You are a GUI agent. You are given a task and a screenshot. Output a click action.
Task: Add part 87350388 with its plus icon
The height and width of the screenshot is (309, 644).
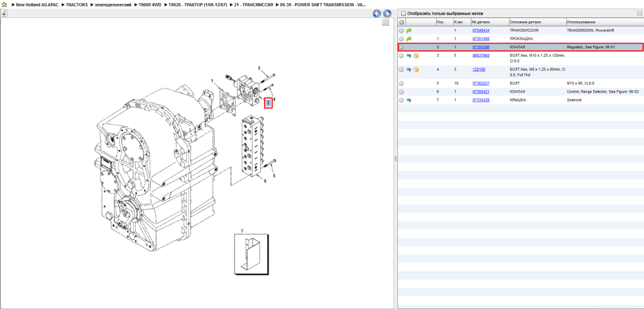coord(401,47)
